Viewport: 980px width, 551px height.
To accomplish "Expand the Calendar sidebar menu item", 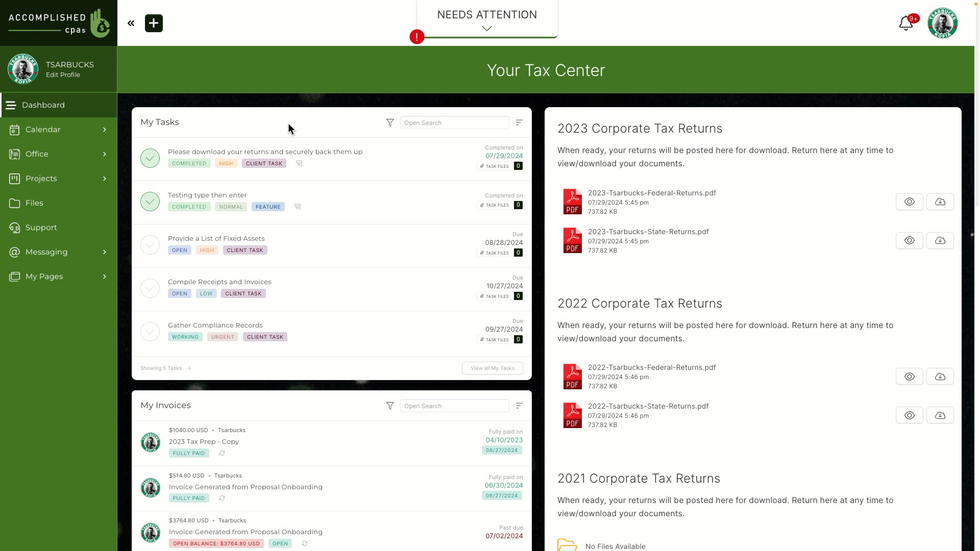I will pos(104,129).
